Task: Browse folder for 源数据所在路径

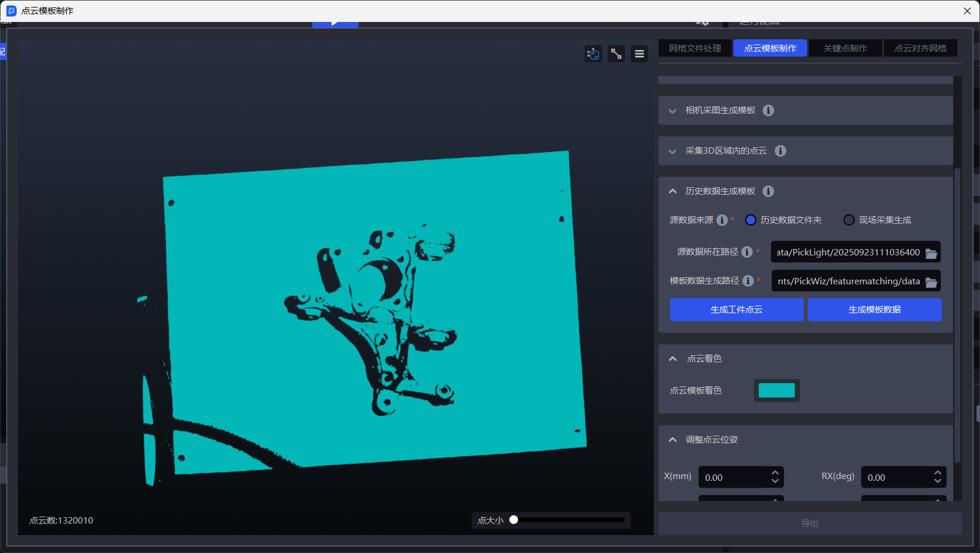Action: [x=931, y=253]
